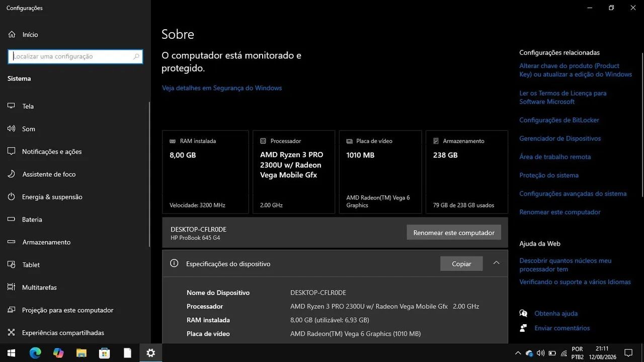This screenshot has height=362, width=644.
Task: Click the Processador card icon
Action: 263,141
